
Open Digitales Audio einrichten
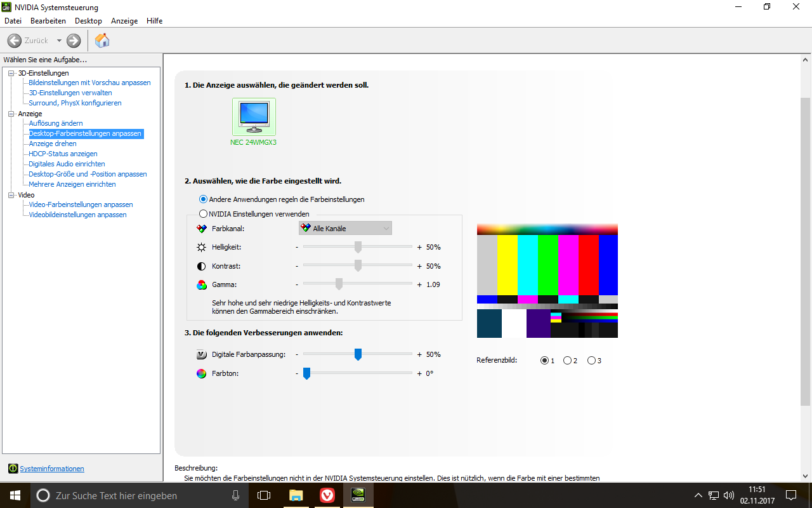click(x=67, y=164)
